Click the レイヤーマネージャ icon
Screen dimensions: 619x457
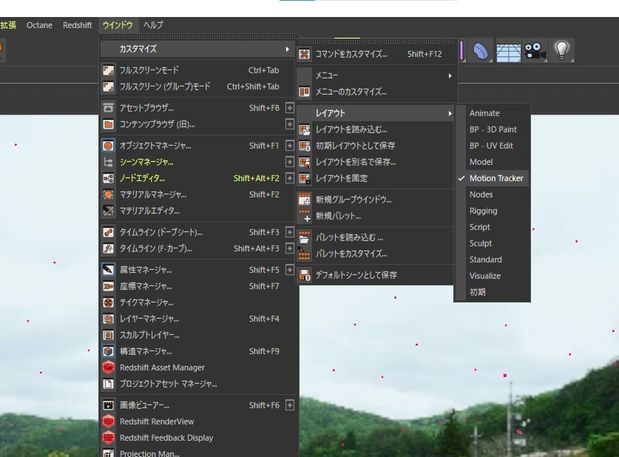pos(108,318)
